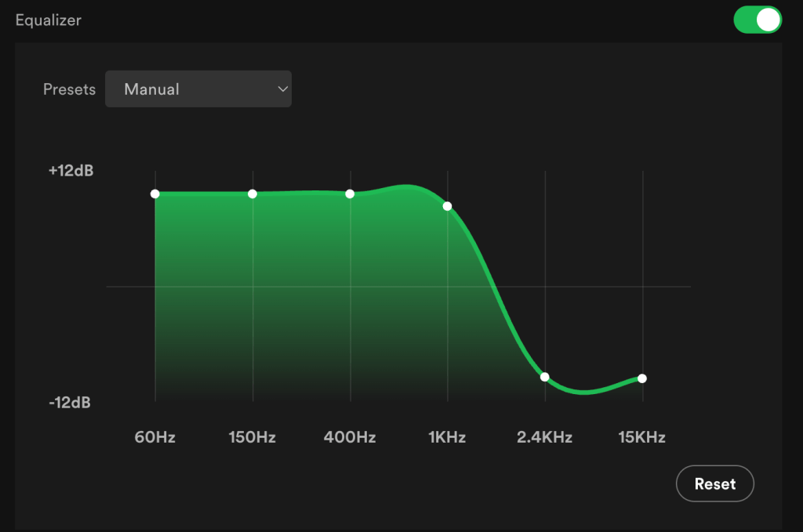The height and width of the screenshot is (532, 803).
Task: Click the 1KHz frequency label
Action: (447, 437)
